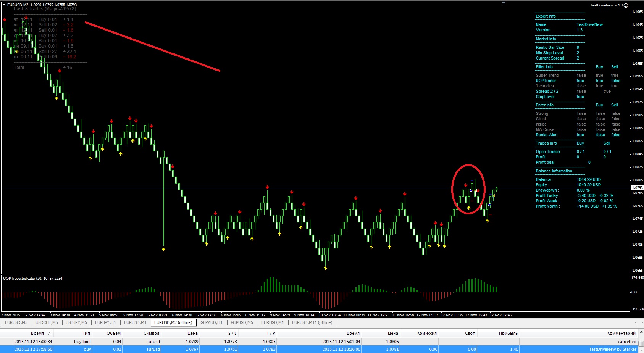Select the EURUSD,M11 (offline) tab
Screen dimensions: 644x353
tap(312, 322)
